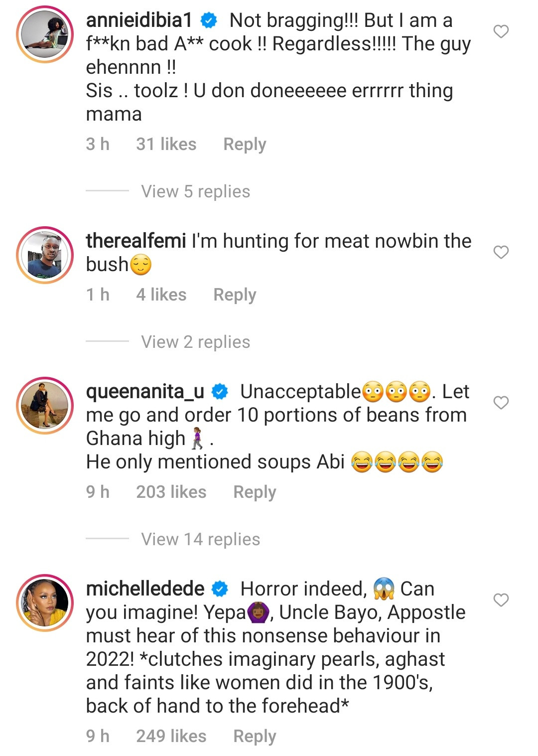Open the therealfemi username link
The width and height of the screenshot is (538, 756).
(x=136, y=241)
